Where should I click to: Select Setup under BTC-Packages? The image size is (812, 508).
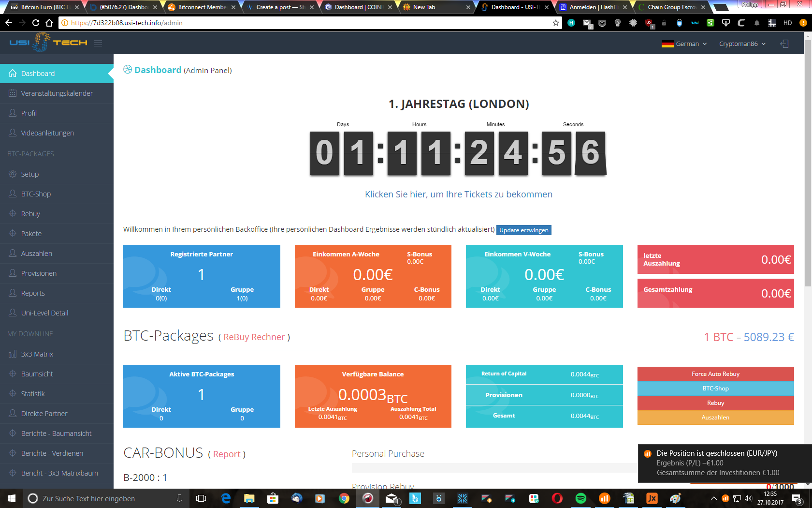point(57,174)
